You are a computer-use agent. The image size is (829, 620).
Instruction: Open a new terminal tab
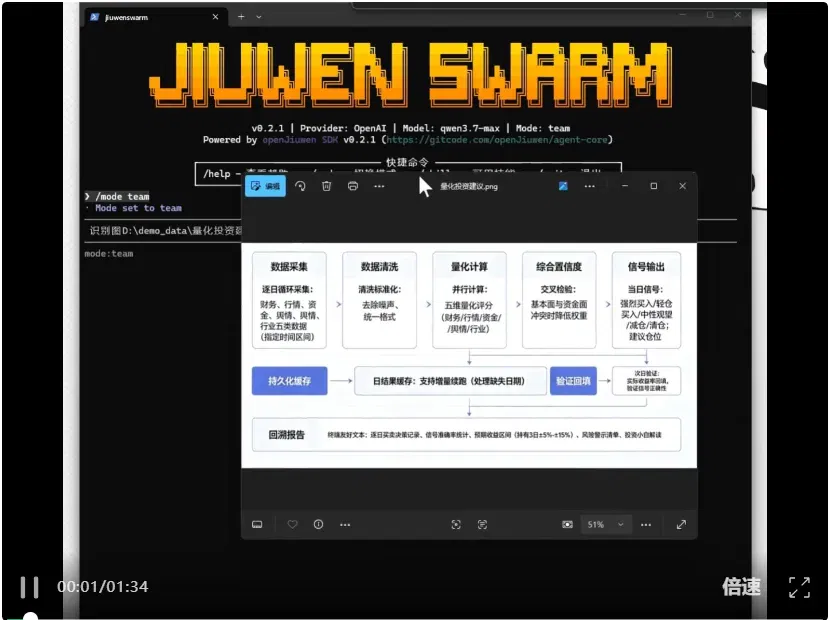click(x=241, y=17)
